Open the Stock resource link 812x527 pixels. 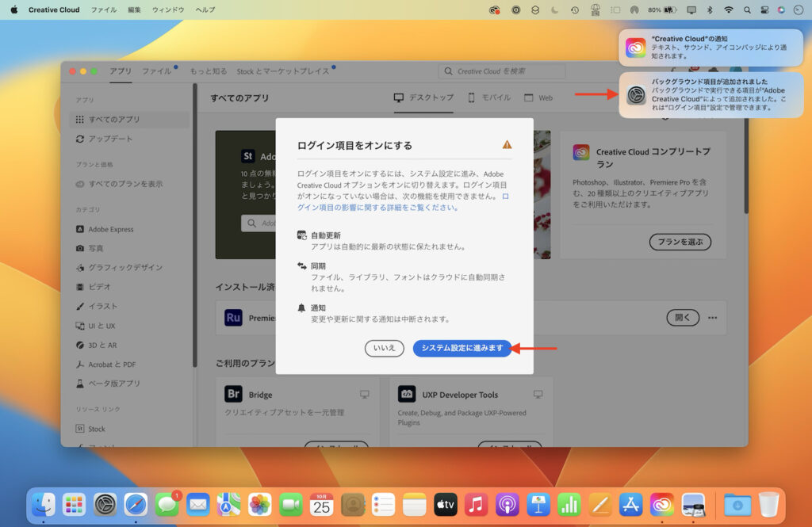point(95,427)
